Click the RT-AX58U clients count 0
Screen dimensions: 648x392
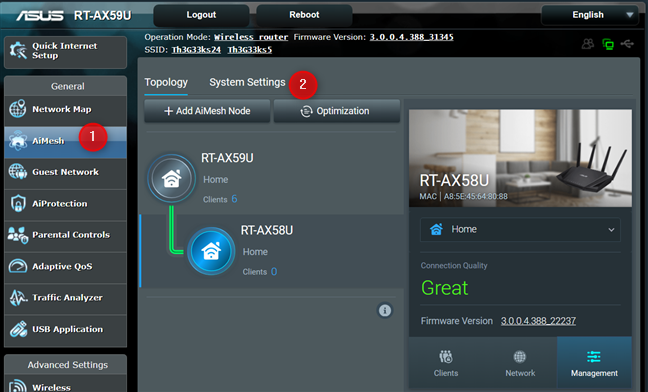tap(274, 272)
